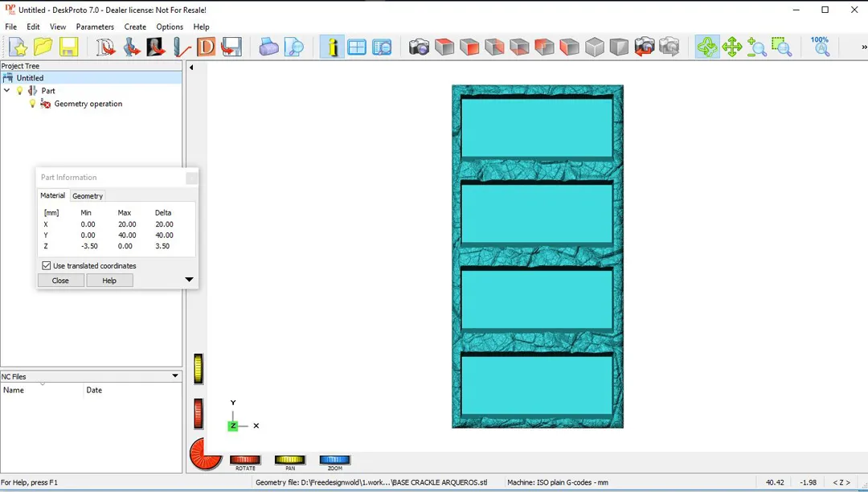Viewport: 868px width, 492px height.
Task: Click the green Z axis orientation indicator
Action: [233, 425]
